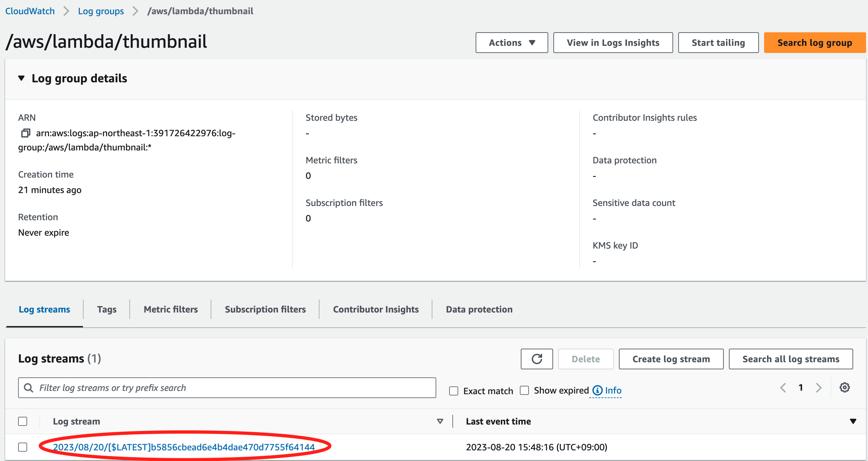
Task: Click timestamp 2023-08-20 15:48:16 (UTC+09:00)
Action: pos(536,447)
